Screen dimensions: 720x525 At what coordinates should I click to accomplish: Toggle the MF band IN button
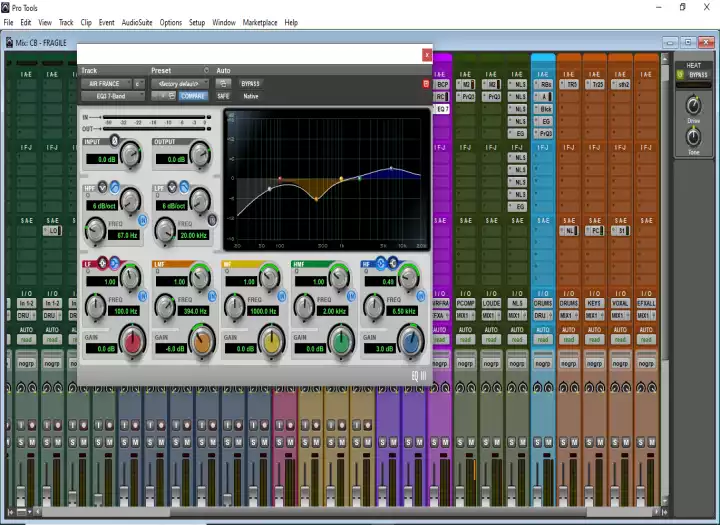[281, 296]
